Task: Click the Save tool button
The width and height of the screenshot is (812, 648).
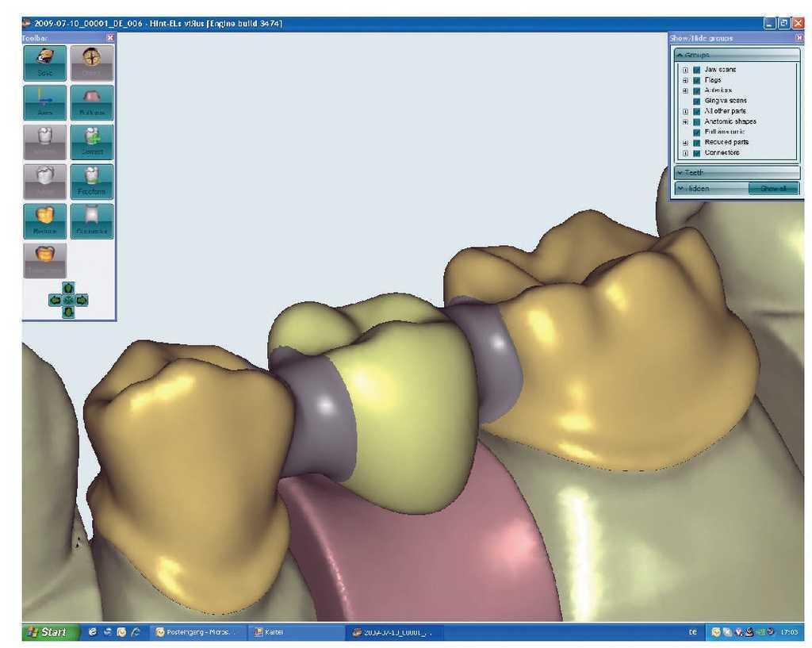Action: (44, 62)
